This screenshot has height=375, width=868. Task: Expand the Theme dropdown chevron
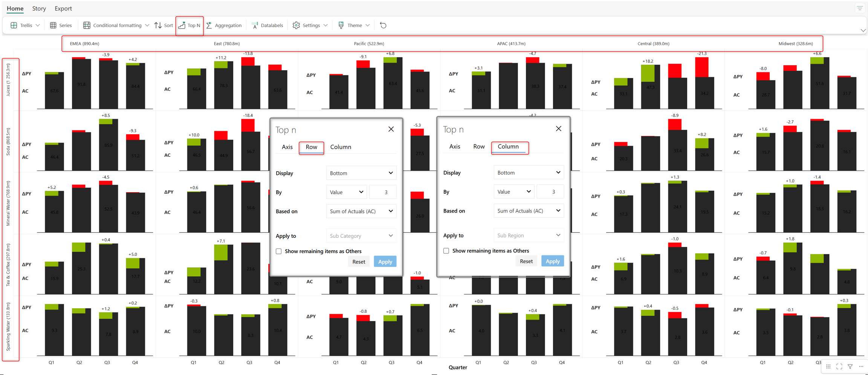pos(368,25)
